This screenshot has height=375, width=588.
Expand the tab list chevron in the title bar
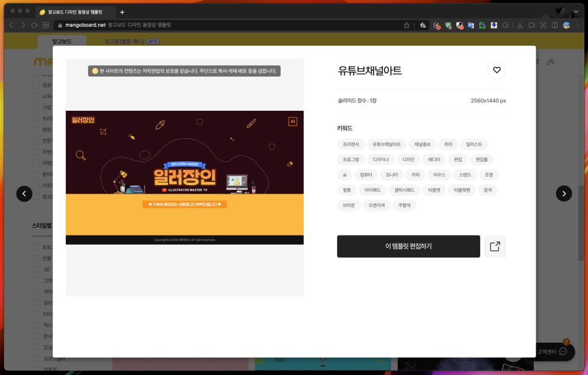tap(576, 12)
